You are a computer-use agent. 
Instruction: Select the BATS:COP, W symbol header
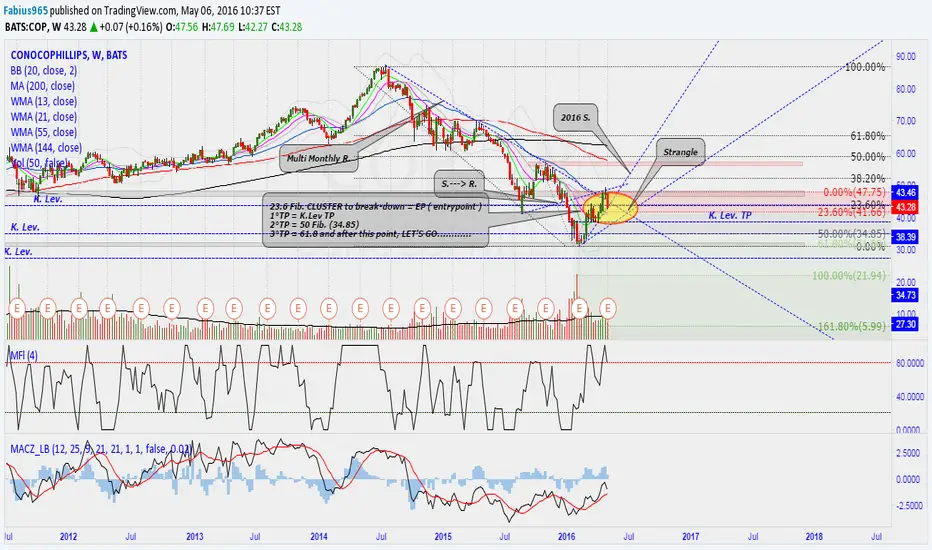coord(33,27)
